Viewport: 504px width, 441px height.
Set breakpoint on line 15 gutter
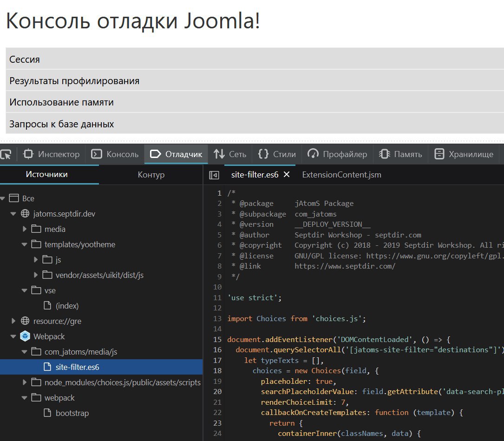click(x=217, y=340)
